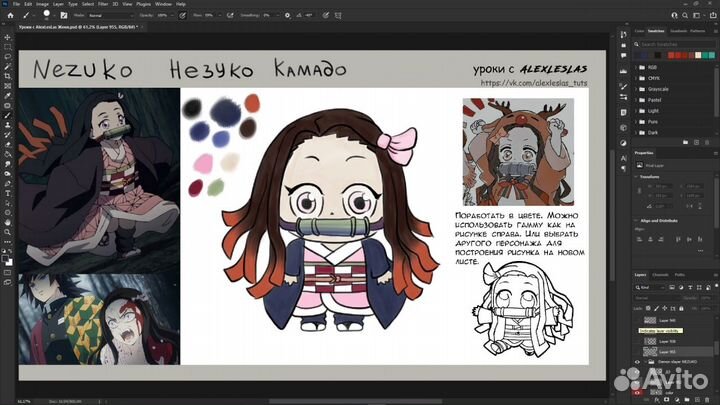Switch to the Channels tab
Viewport: 720px width, 405px height.
click(x=660, y=275)
